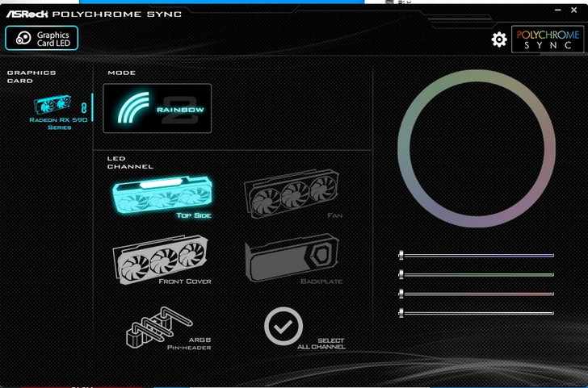Close the Polychrome Sync window

[573, 10]
